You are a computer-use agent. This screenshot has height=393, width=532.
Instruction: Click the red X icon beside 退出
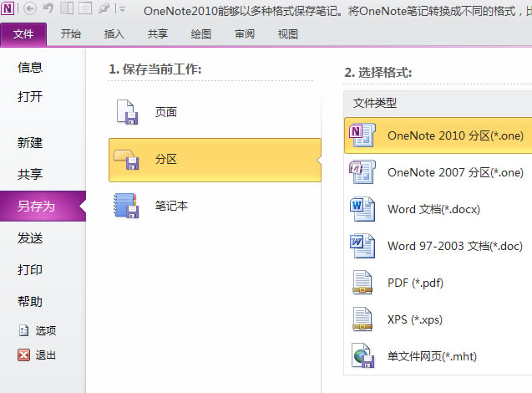click(x=23, y=355)
